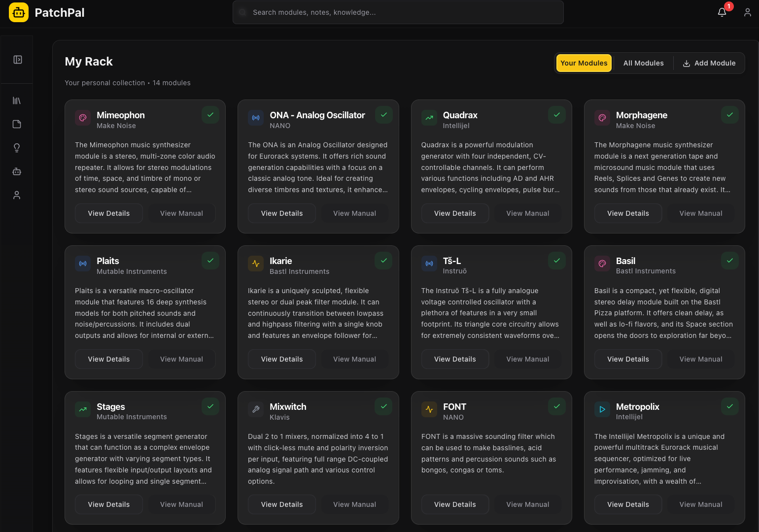Click '14 modules' collection count text
759x532 pixels.
point(172,83)
